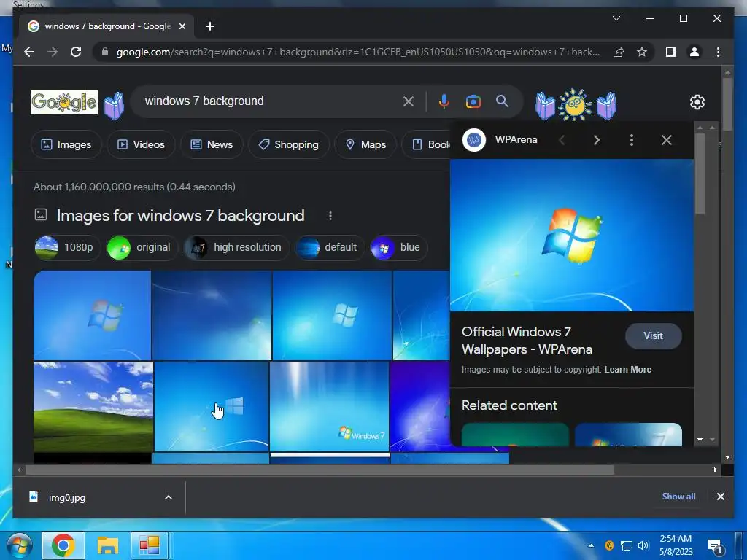Go to next image in preview panel
747x560 pixels.
[597, 140]
